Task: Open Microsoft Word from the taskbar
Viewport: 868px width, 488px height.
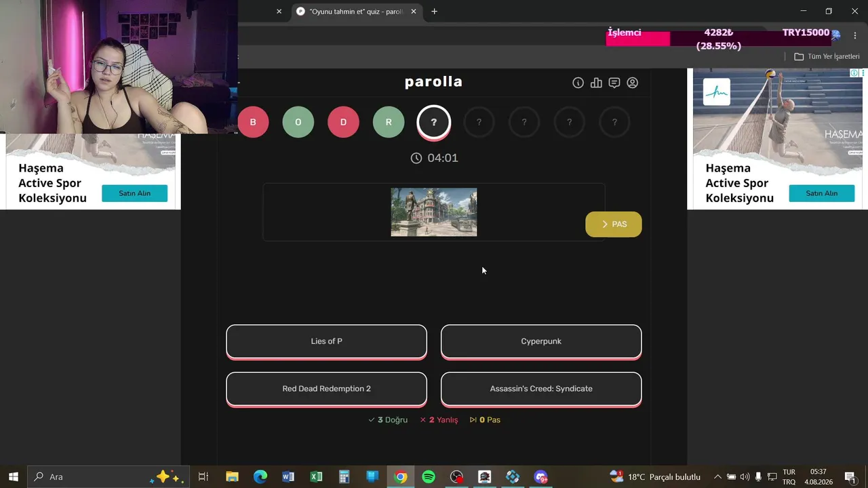Action: pos(288,476)
